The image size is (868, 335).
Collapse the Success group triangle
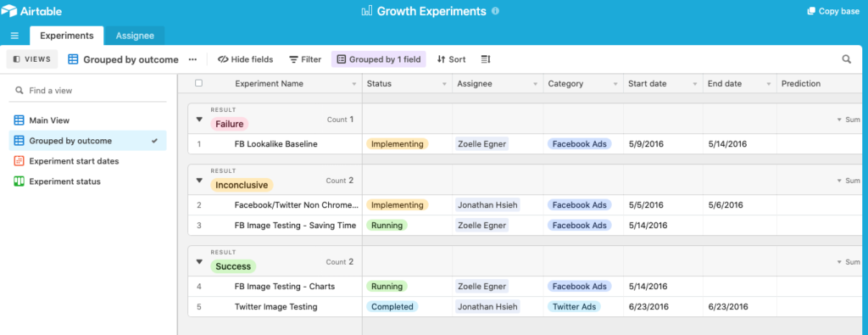tap(199, 262)
